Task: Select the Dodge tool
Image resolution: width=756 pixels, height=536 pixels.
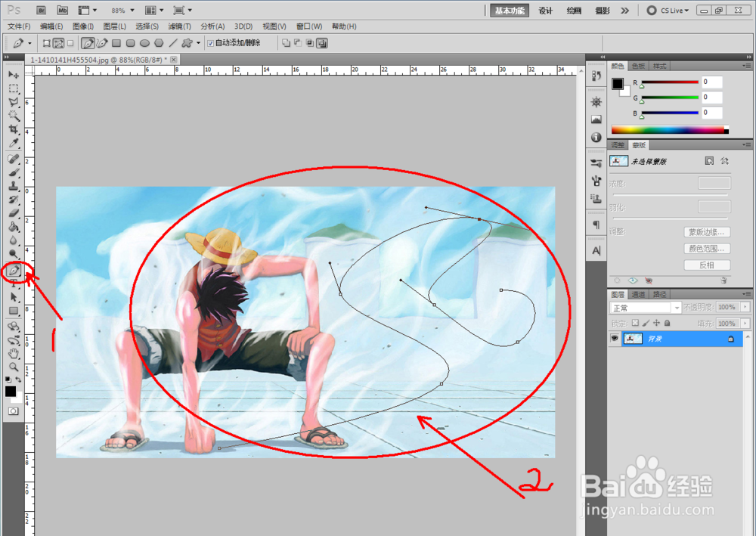Action: pos(14,253)
